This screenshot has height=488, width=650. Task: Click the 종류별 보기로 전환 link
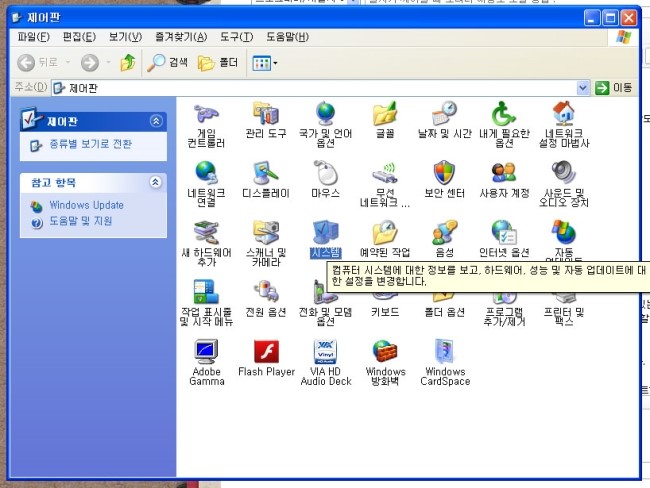coord(90,144)
